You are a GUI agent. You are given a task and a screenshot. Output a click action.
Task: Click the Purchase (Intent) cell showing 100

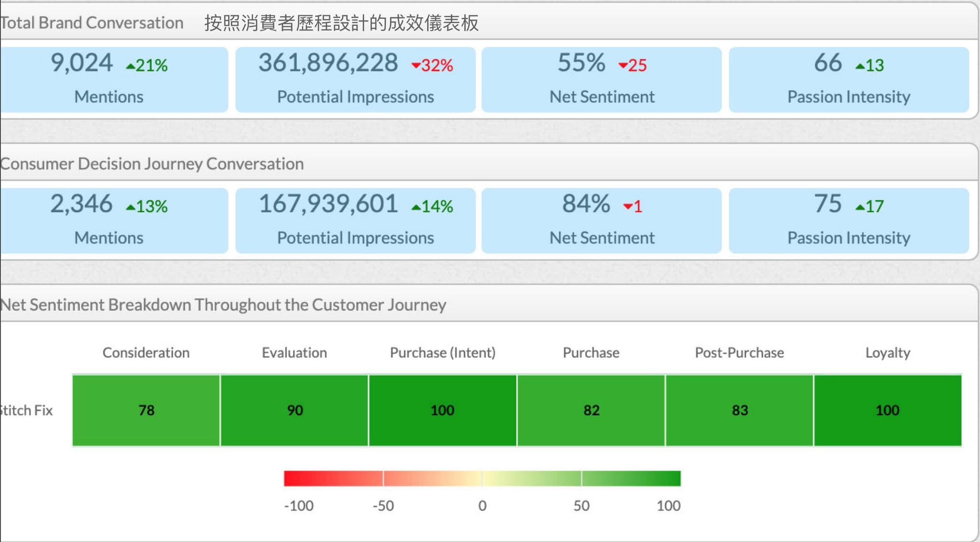(x=443, y=410)
